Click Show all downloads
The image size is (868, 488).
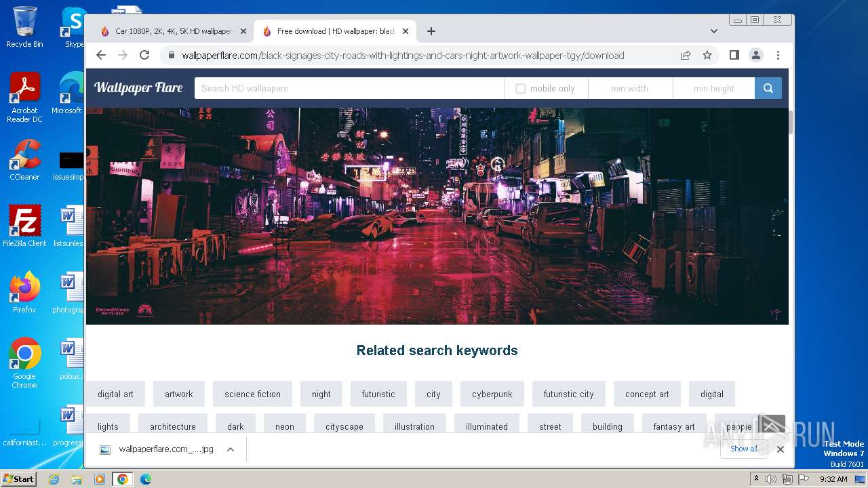[744, 449]
